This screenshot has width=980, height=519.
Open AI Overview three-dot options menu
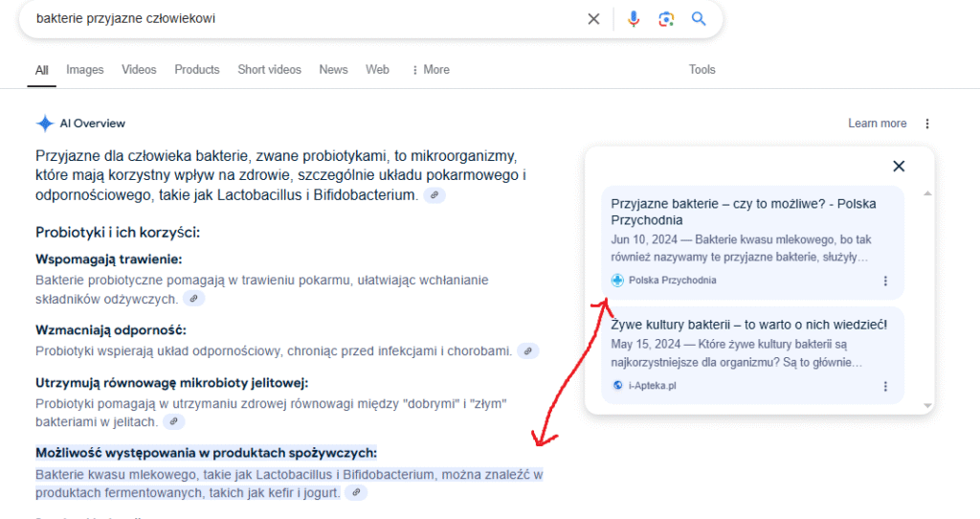pyautogui.click(x=926, y=124)
